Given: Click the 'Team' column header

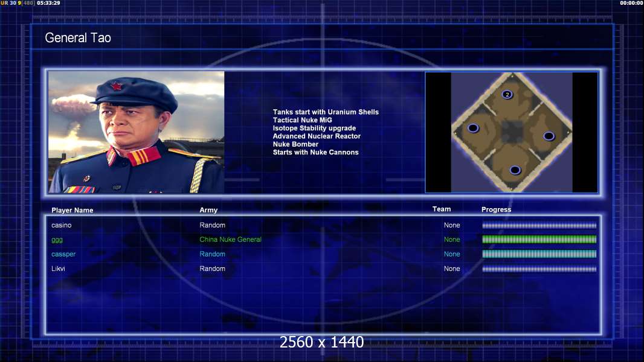Looking at the screenshot, I should click(x=442, y=209).
